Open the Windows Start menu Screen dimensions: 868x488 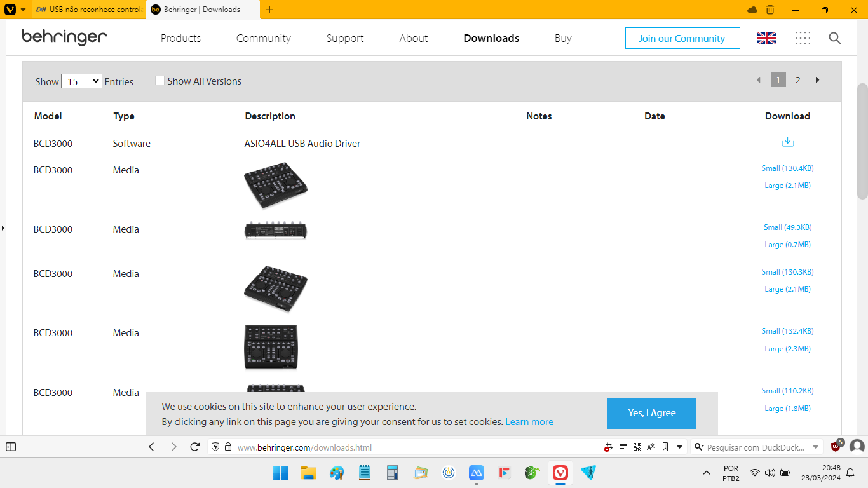pos(280,473)
